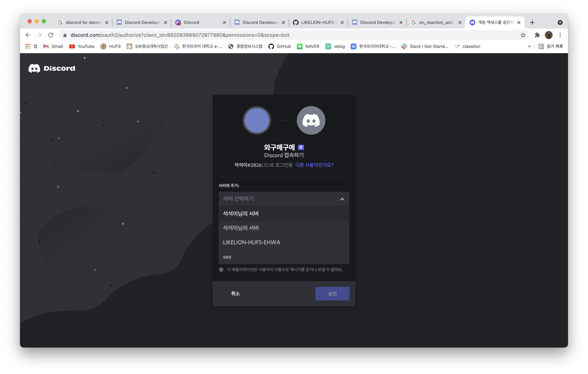Close the Discord tab
588x374 pixels.
point(224,23)
